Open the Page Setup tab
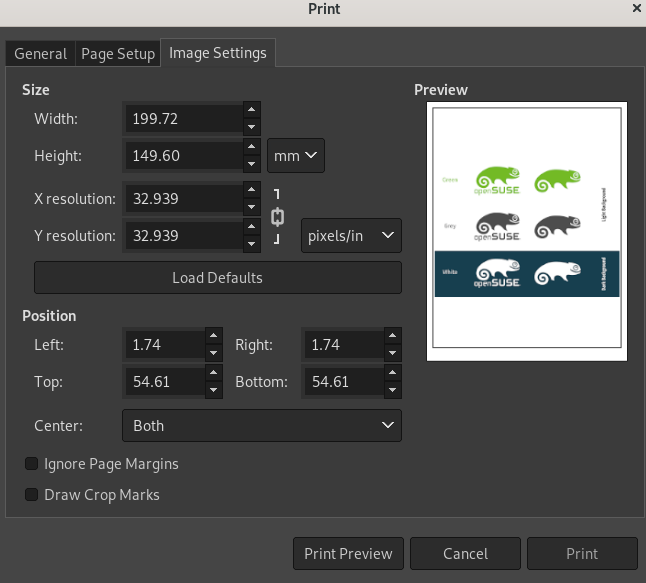This screenshot has width=646, height=583. point(118,54)
